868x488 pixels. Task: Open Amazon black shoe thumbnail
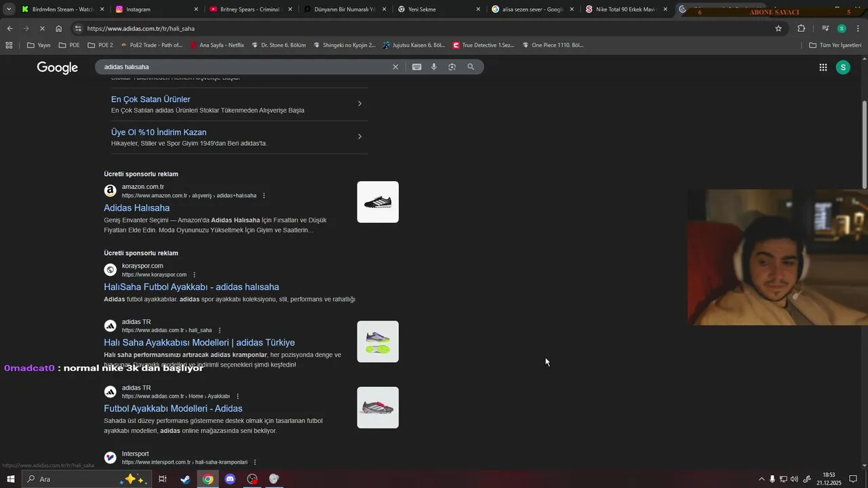[378, 202]
